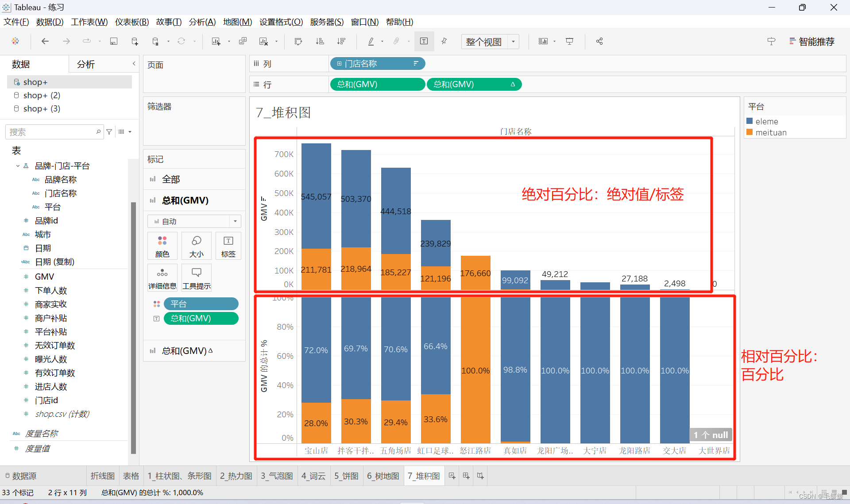
Task: Click the 工具提示 tooltip marks button
Action: (197, 278)
